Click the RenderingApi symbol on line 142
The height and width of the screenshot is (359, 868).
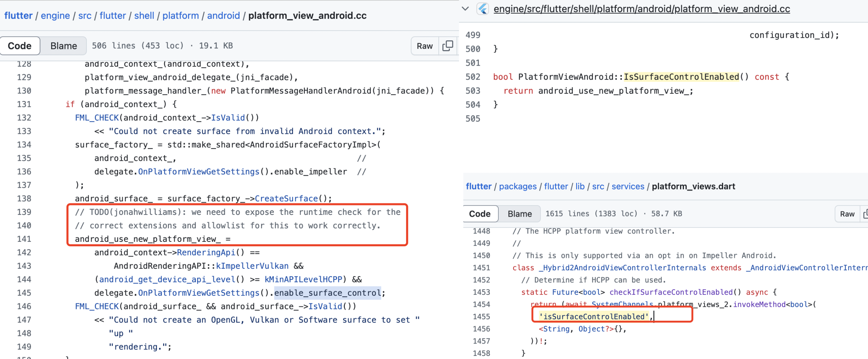[x=206, y=252]
